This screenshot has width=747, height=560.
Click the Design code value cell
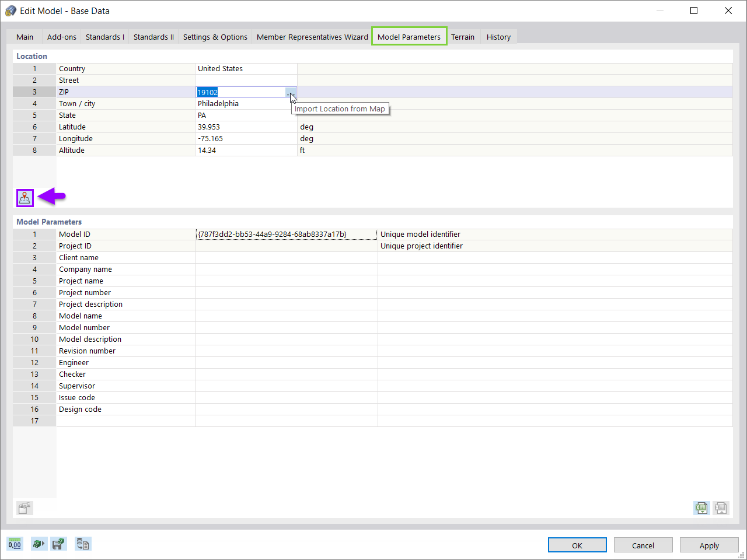pos(287,409)
